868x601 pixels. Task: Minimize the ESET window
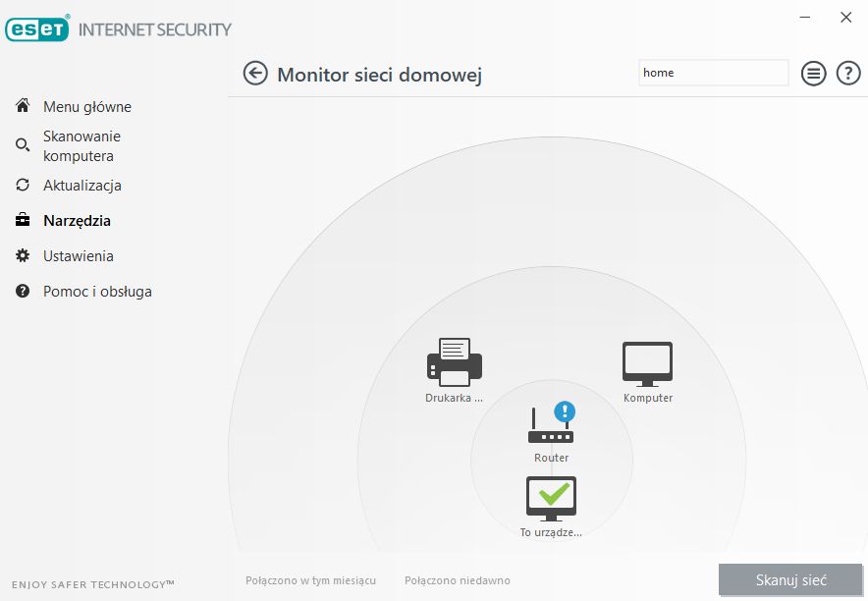point(805,17)
